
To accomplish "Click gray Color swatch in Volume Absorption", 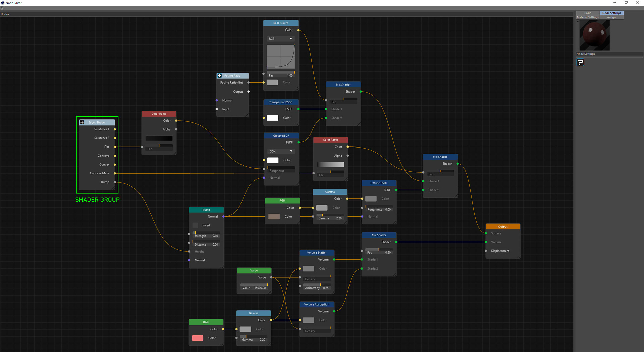I will pos(309,320).
